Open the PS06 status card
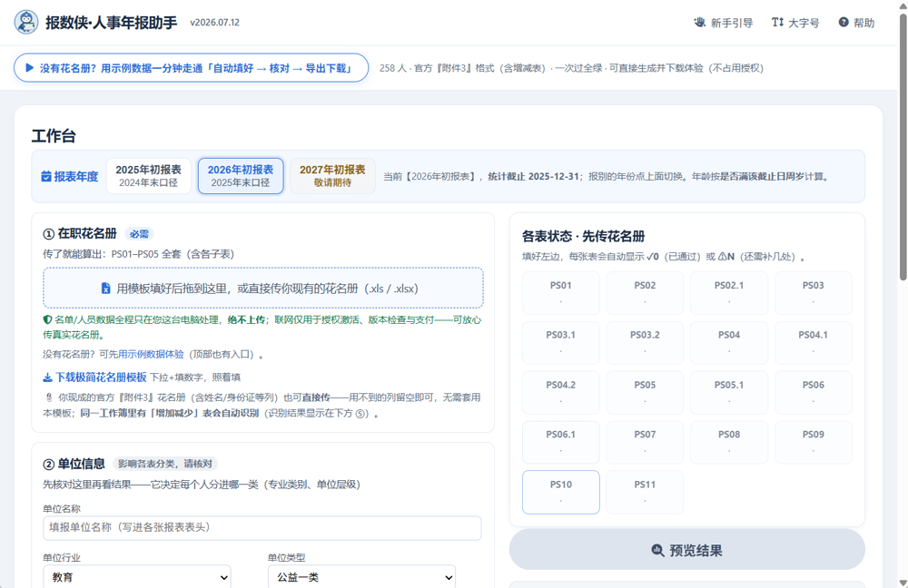Viewport: 908px width, 588px height. [x=813, y=392]
